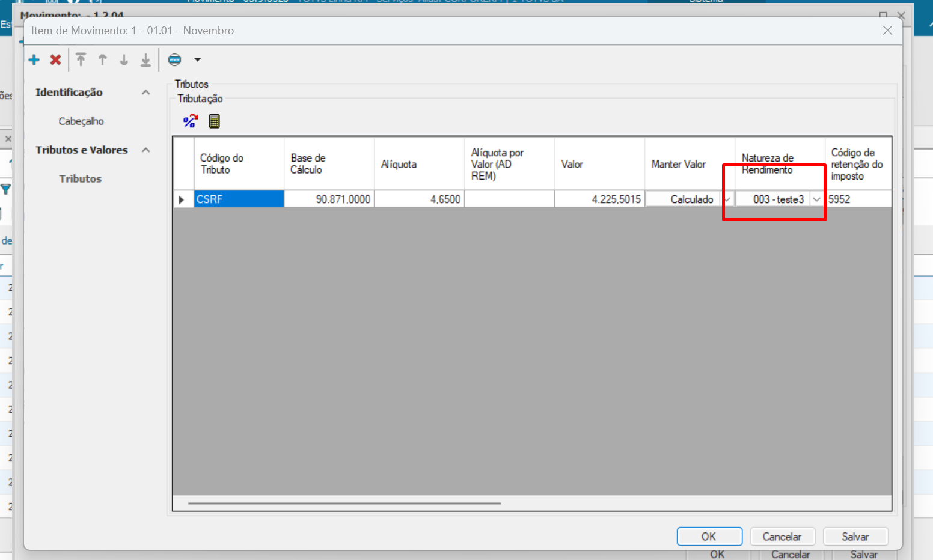
Task: Click Cancelar in the Item de Movimento dialog
Action: (x=782, y=537)
